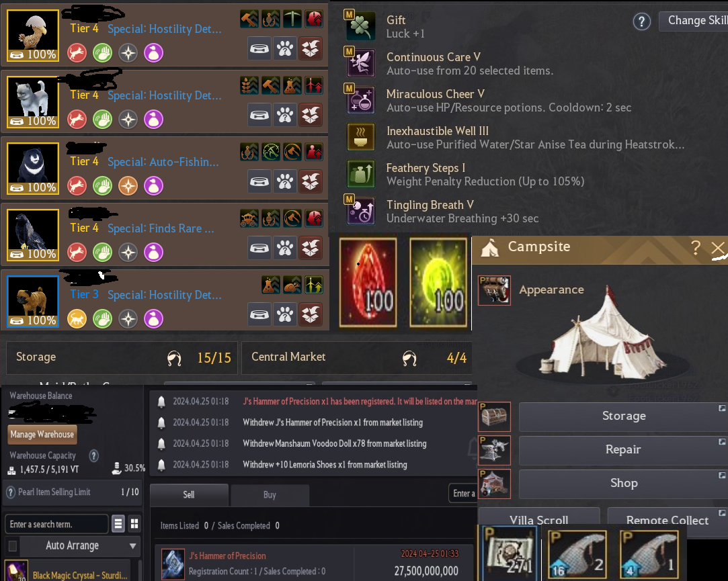The width and height of the screenshot is (728, 581).
Task: Open the Campsite help question mark
Action: 695,248
